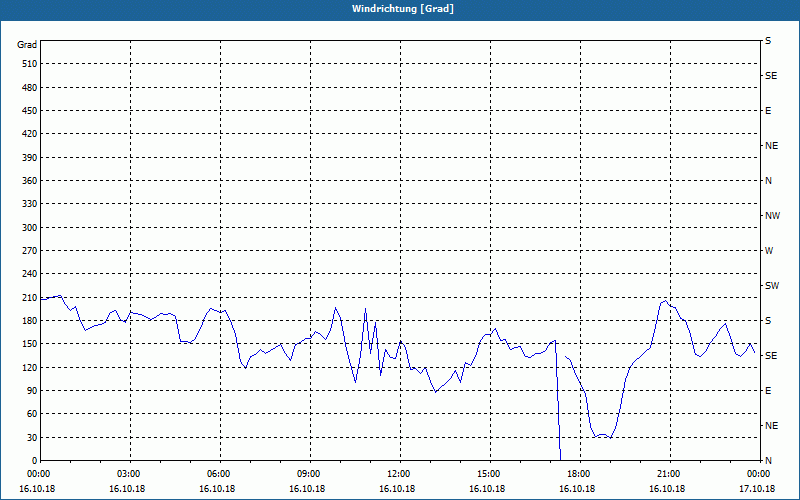The width and height of the screenshot is (800, 500).
Task: Click the 21:00 x-axis time
Action: [x=667, y=474]
